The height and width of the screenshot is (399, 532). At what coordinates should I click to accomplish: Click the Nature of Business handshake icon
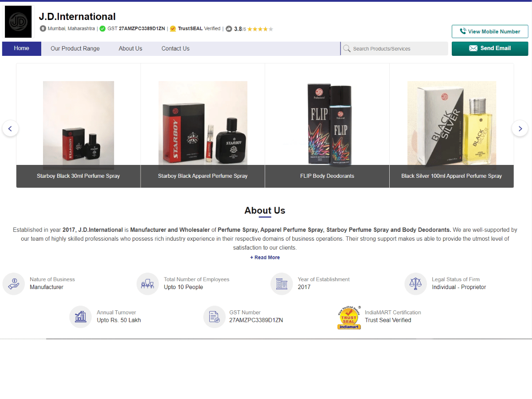pyautogui.click(x=14, y=284)
